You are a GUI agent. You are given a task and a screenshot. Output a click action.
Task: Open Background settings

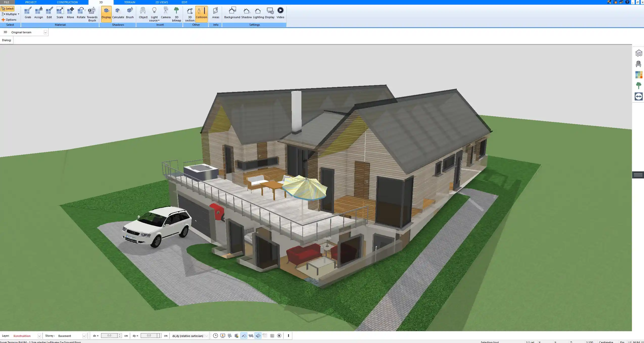click(232, 13)
